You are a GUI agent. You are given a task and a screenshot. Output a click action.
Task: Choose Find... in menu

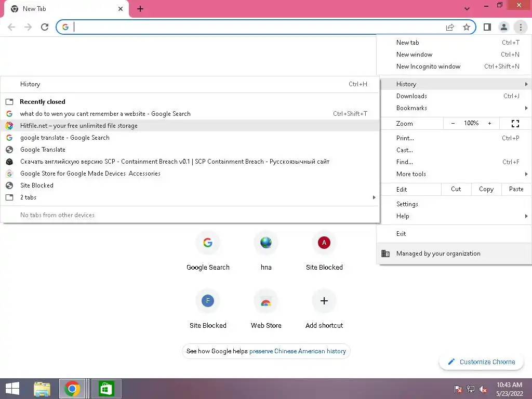tap(454, 162)
